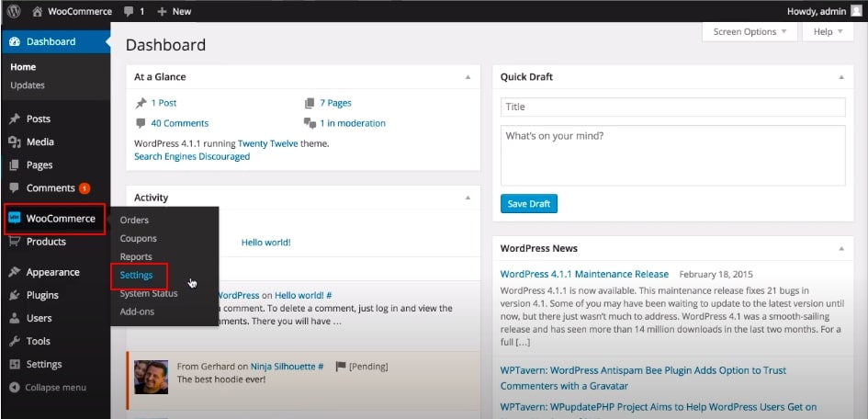
Task: Collapse the Activity panel
Action: click(468, 198)
